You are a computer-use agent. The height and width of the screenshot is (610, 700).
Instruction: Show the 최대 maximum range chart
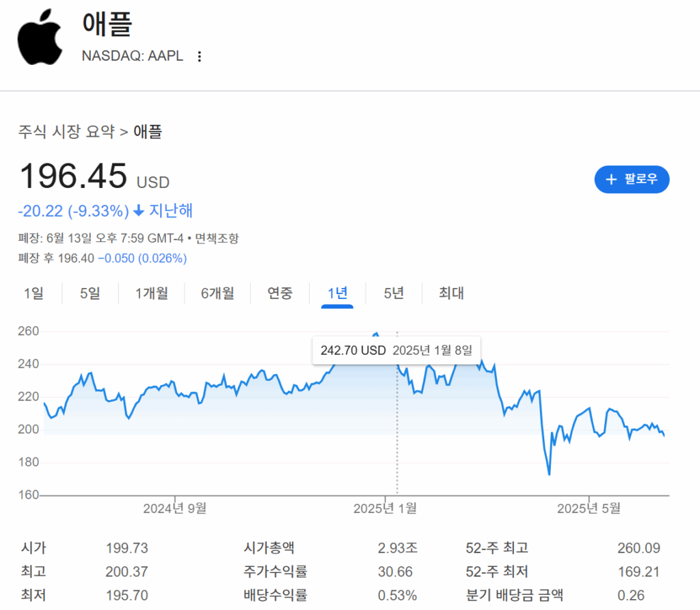[451, 293]
